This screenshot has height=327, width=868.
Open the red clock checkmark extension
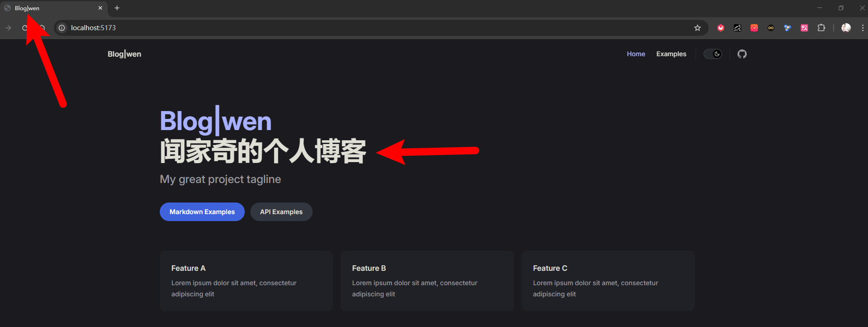754,28
